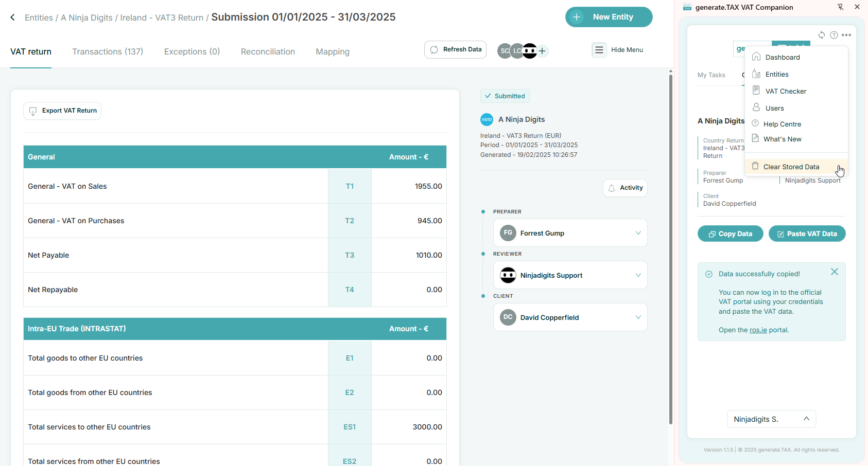868x466 pixels.
Task: Click the plus icon to add user avatar
Action: (542, 51)
